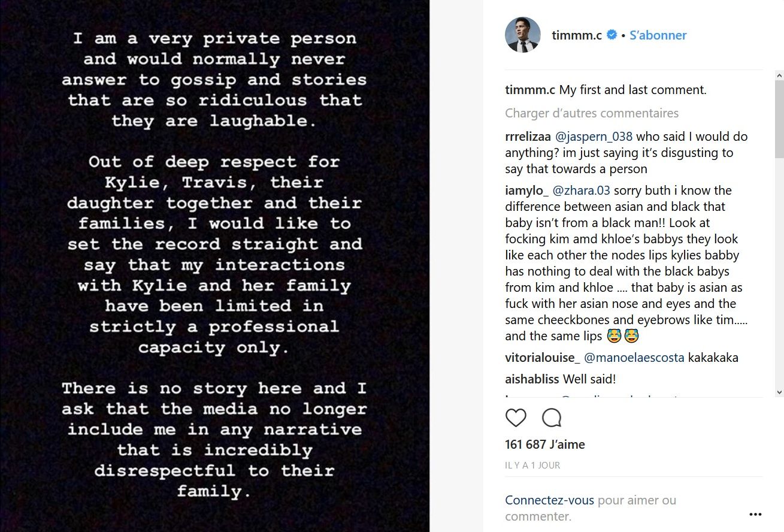
Task: Show the 161 687 J'aime likes list
Action: (545, 445)
